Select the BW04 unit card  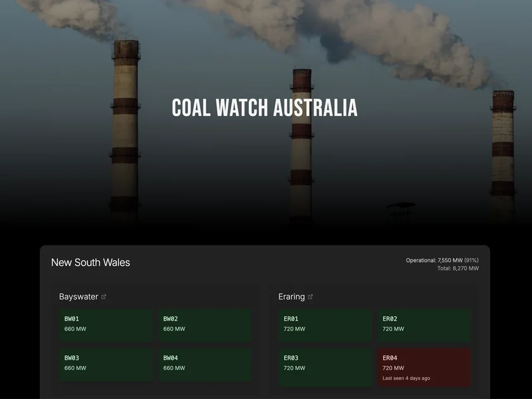point(204,364)
